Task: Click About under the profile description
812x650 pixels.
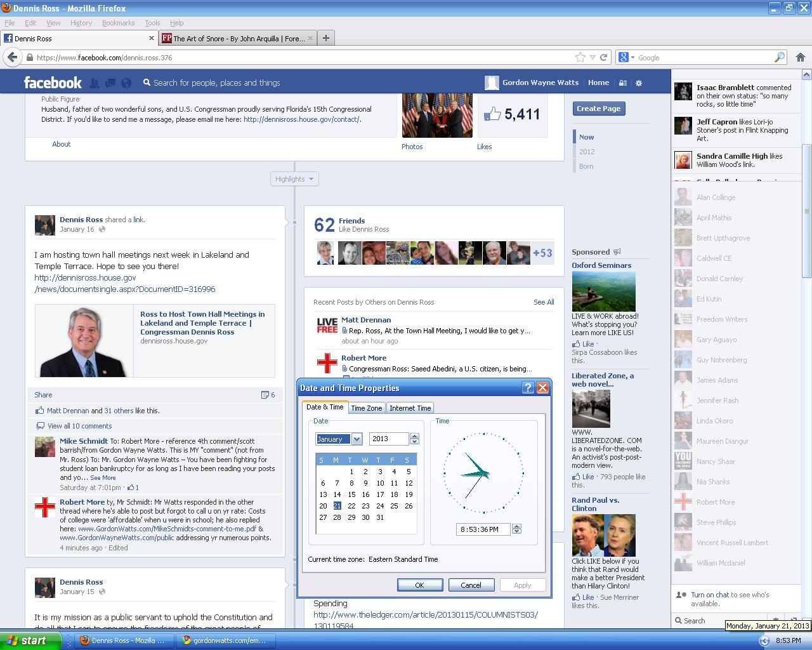Action: tap(62, 144)
